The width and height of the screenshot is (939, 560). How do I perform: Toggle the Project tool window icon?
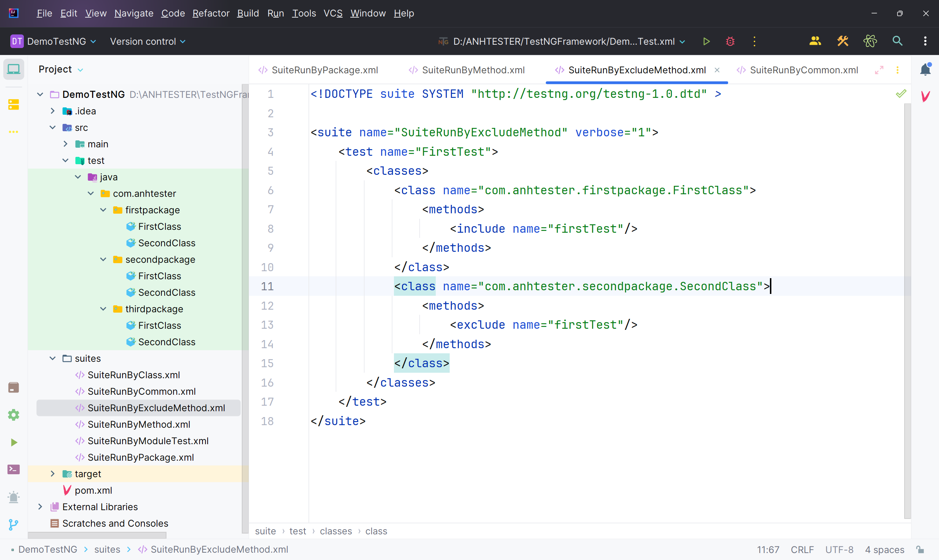click(x=14, y=69)
